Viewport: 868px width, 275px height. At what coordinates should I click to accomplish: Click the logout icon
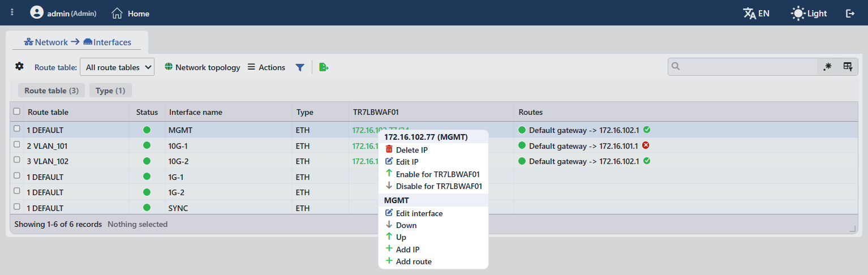(x=850, y=13)
